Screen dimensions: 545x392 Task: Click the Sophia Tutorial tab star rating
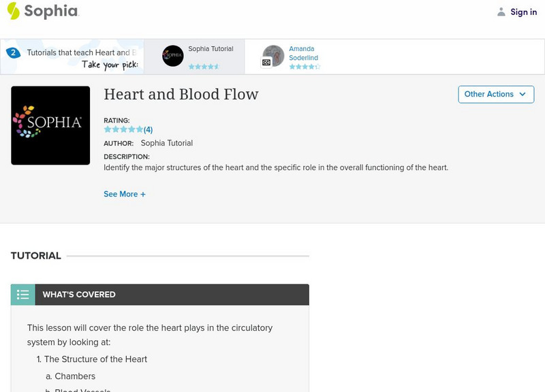(204, 67)
